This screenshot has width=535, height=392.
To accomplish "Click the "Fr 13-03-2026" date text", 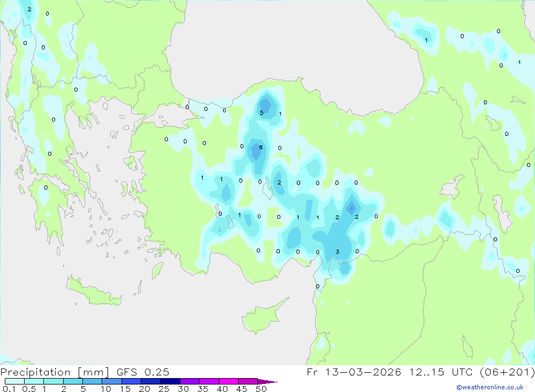I will (x=354, y=372).
